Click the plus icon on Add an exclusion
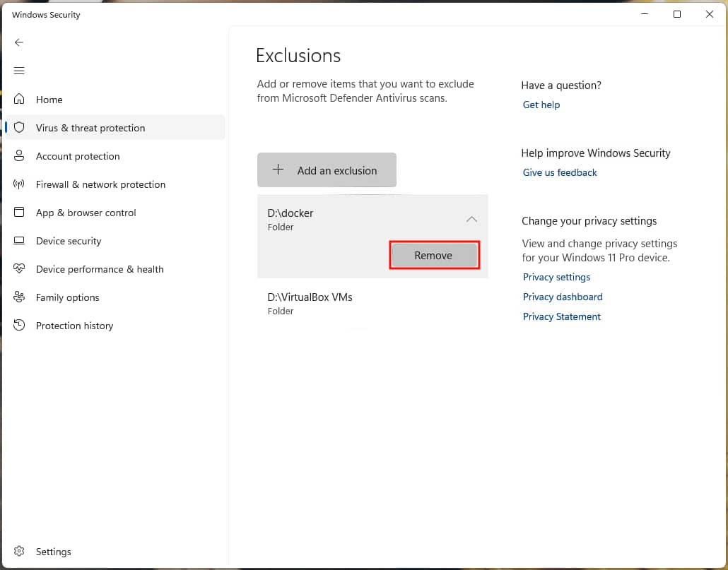Viewport: 728px width, 570px height. pos(278,170)
